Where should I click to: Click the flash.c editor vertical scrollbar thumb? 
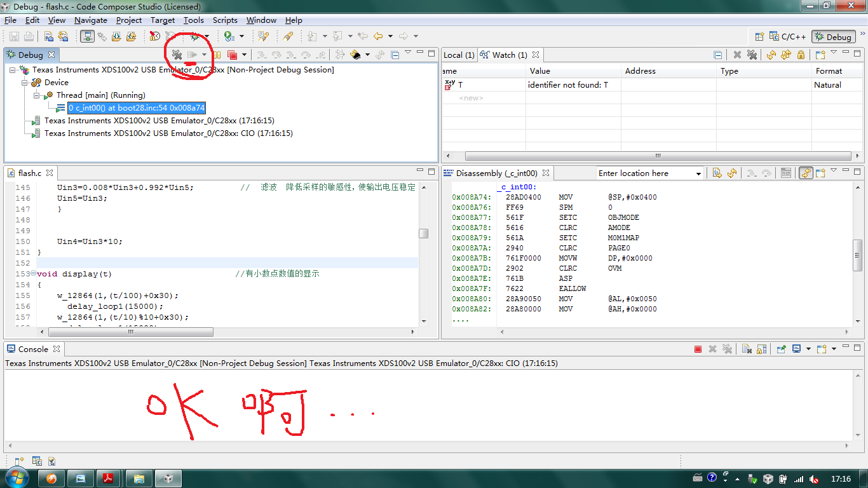423,233
